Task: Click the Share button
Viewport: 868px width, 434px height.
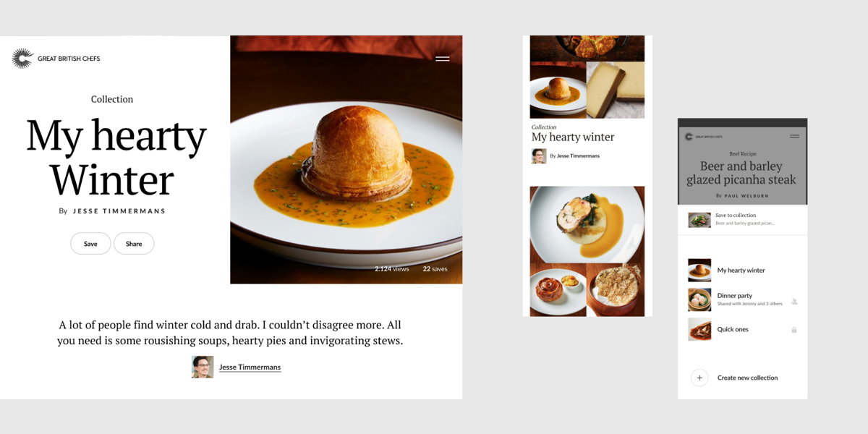Action: [x=134, y=244]
